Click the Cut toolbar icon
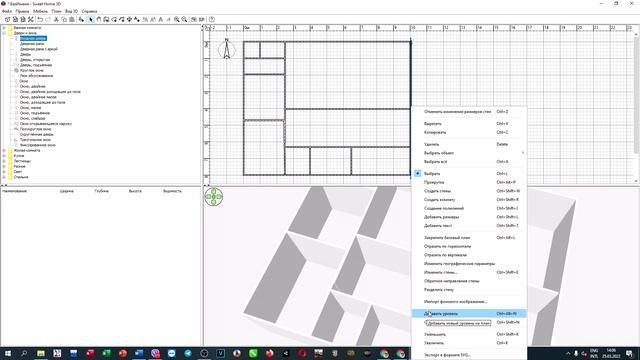The height and width of the screenshot is (360, 640). [56, 20]
